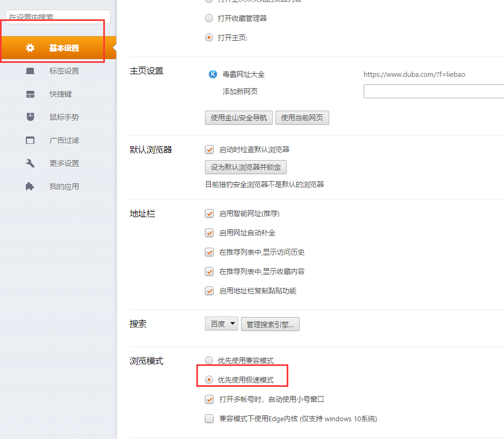Click 使用当前网页 button
Viewport: 504px width, 439px height.
pos(302,118)
